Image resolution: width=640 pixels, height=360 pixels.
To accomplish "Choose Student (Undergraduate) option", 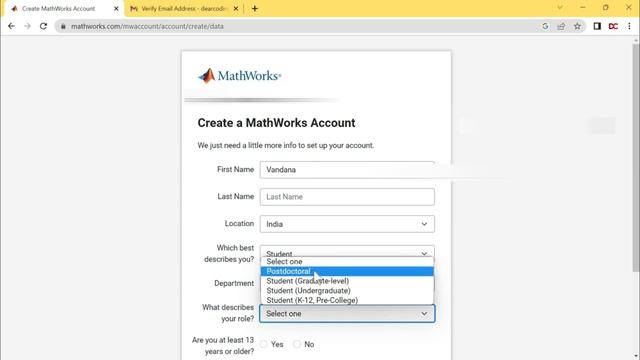I will click(x=347, y=291).
